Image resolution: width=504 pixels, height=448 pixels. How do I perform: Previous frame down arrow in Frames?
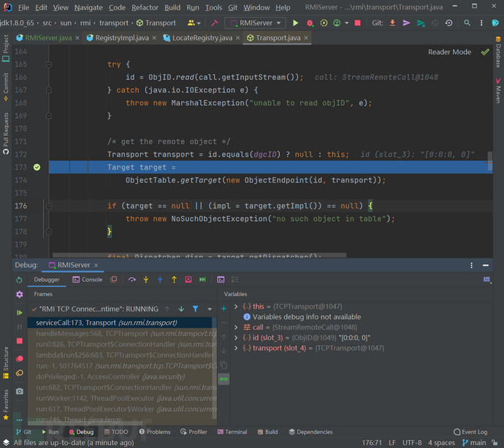coord(181,309)
